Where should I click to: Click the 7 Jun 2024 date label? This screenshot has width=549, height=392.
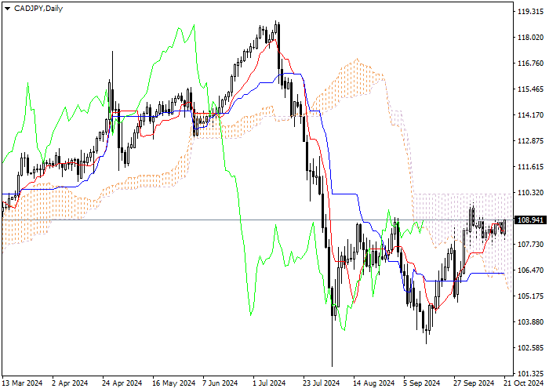(x=220, y=383)
